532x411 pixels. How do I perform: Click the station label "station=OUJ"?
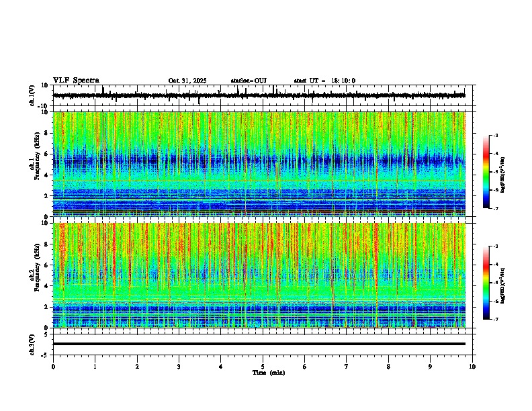pyautogui.click(x=249, y=81)
